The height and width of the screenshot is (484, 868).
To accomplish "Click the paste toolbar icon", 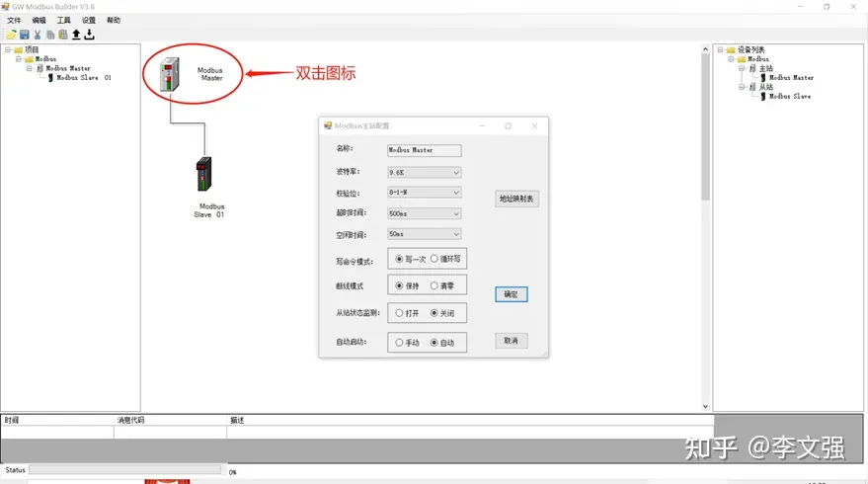I will 63,35.
